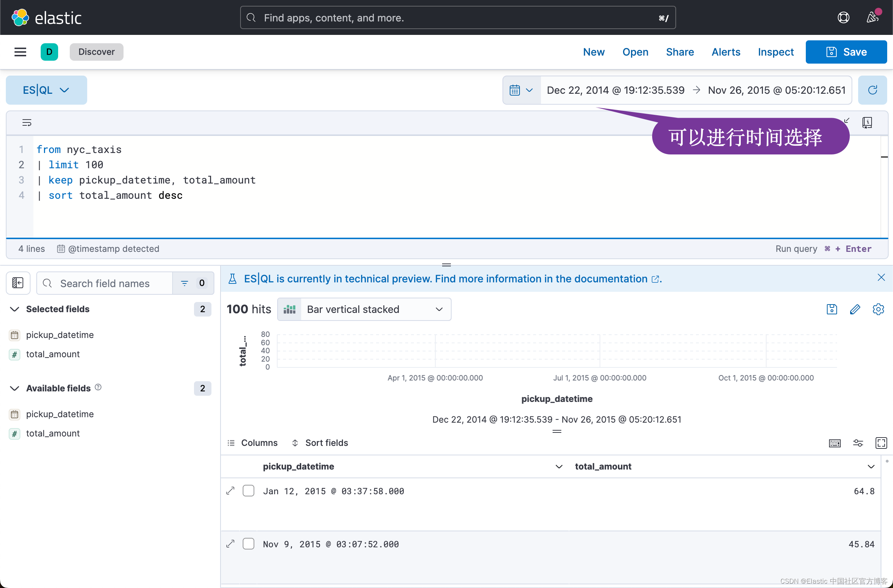Open display options sliders icon
The height and width of the screenshot is (588, 893).
pos(858,443)
